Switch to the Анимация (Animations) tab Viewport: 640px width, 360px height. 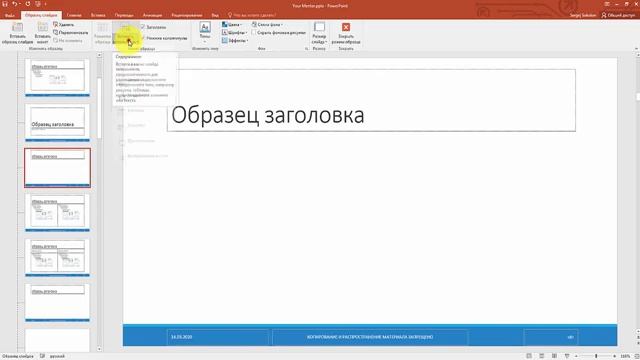point(152,15)
